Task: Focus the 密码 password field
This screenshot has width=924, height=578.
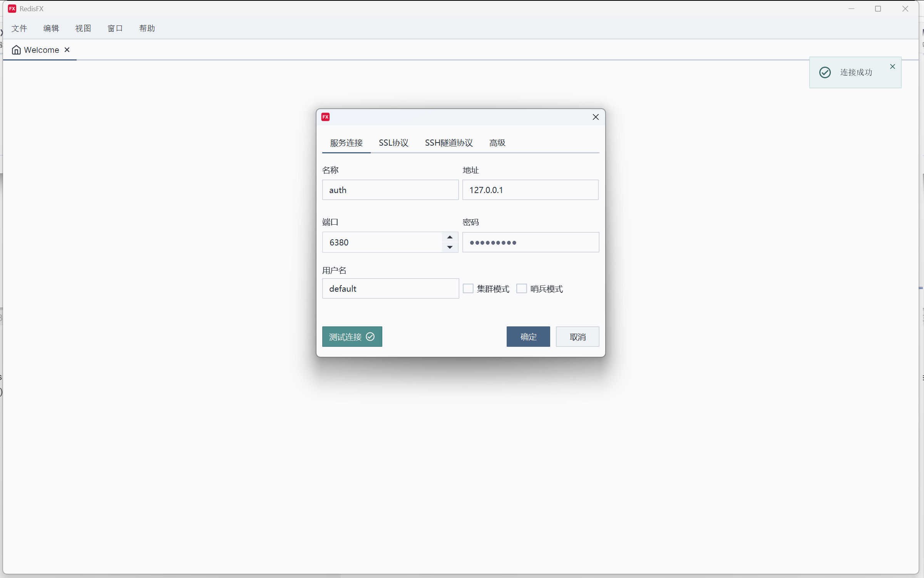Action: coord(530,242)
